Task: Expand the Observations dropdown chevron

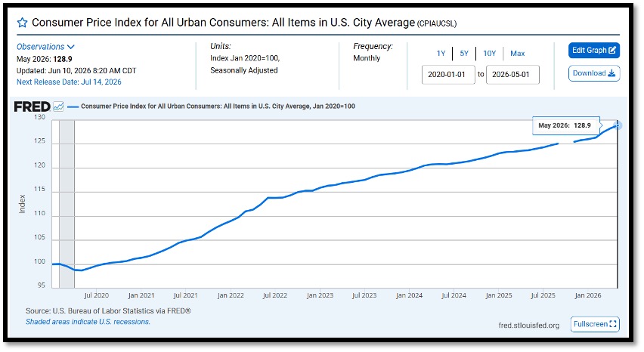Action: pyautogui.click(x=70, y=47)
